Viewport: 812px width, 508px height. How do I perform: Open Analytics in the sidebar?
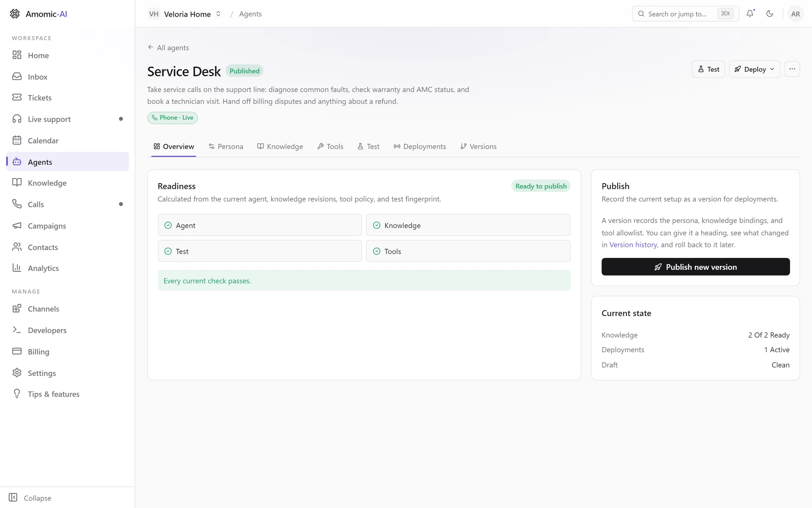(68, 268)
